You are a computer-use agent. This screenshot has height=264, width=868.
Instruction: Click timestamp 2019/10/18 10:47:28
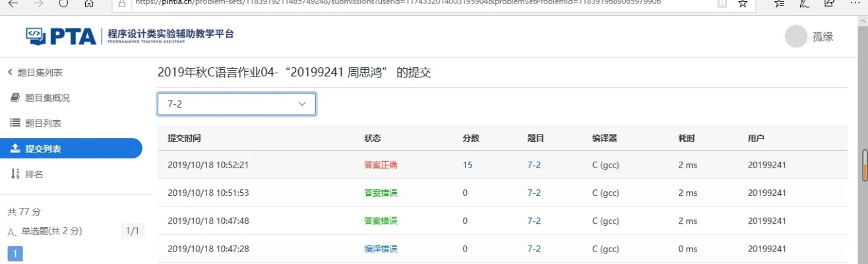(x=208, y=249)
